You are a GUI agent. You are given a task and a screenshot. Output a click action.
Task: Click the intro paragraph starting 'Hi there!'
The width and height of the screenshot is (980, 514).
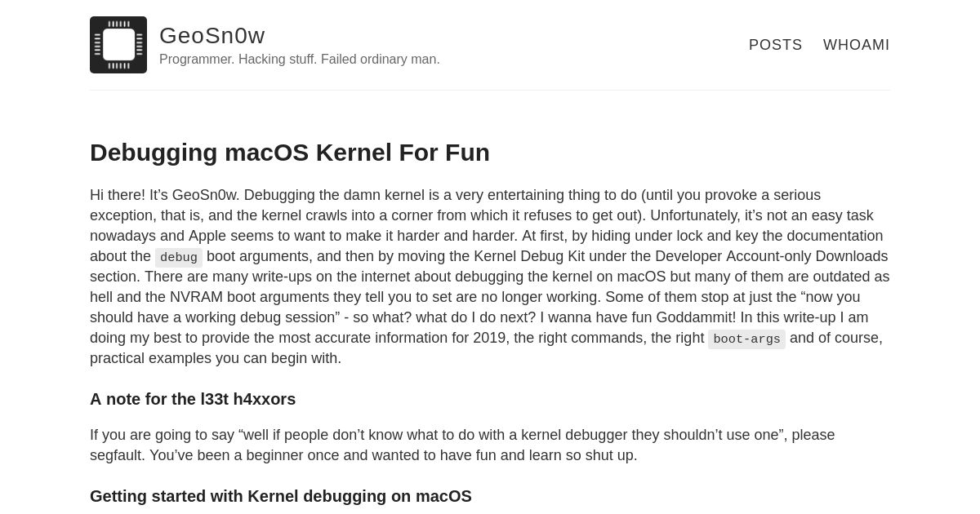[490, 277]
